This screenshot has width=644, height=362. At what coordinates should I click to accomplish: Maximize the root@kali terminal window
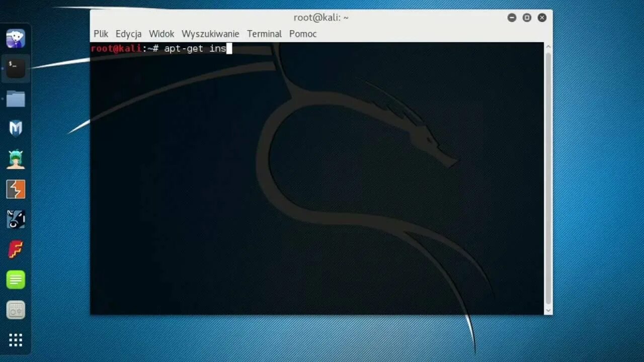[527, 18]
